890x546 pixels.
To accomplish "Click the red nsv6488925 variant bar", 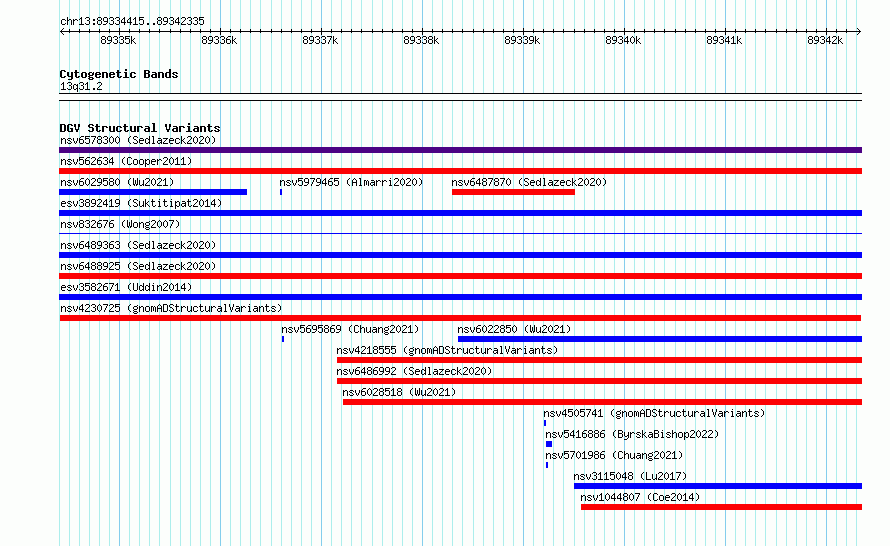I will tap(460, 276).
